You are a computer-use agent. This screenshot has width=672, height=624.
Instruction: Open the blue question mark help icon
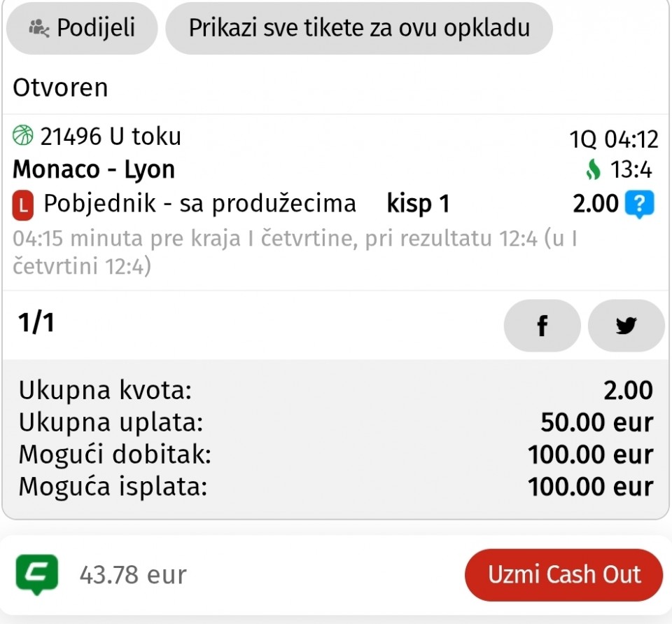638,204
